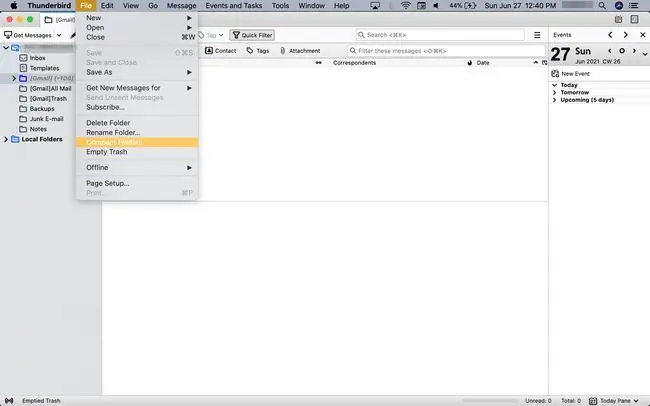Image resolution: width=650 pixels, height=406 pixels.
Task: Open the Apple menu icon
Action: (14, 6)
